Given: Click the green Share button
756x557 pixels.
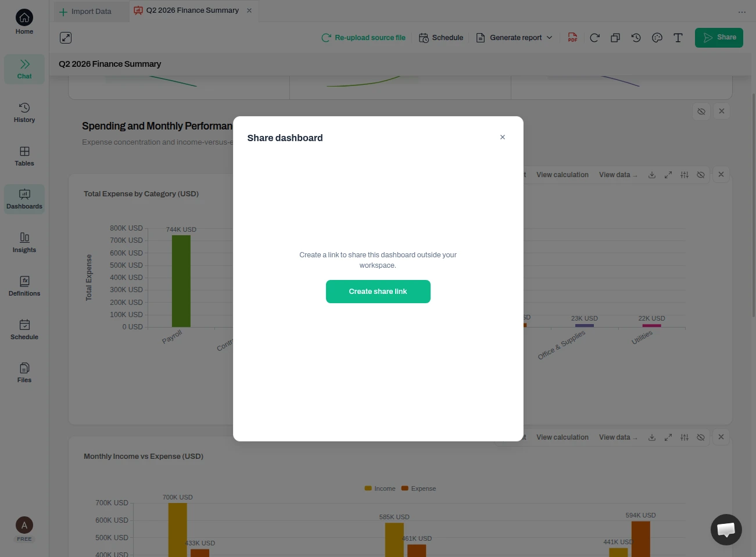Looking at the screenshot, I should pos(719,38).
